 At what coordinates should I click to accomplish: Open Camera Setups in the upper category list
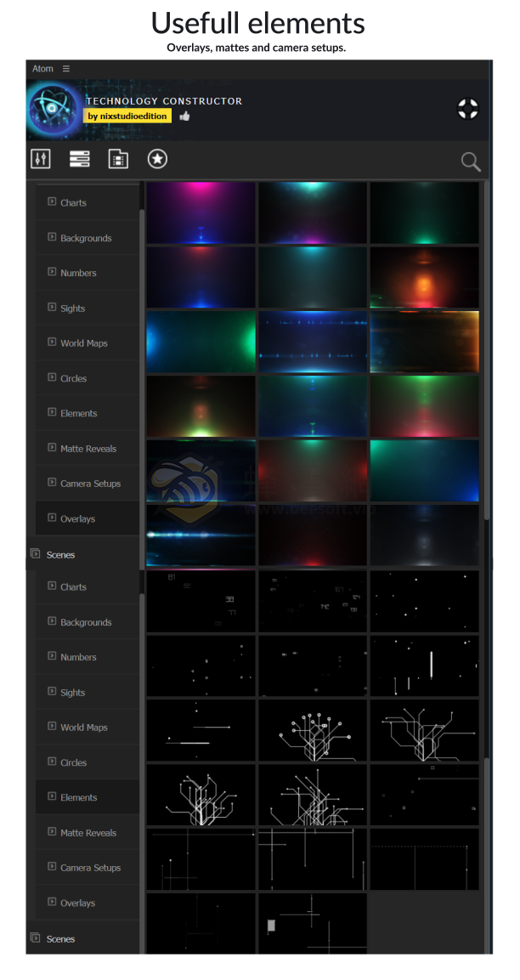click(x=88, y=483)
